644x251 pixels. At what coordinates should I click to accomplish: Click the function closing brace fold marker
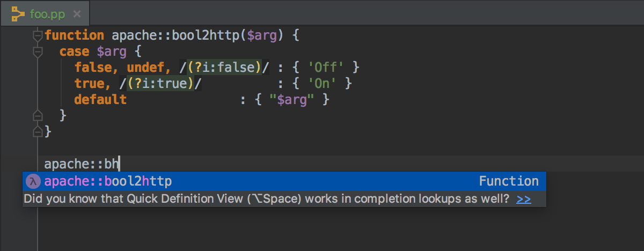coord(37,131)
